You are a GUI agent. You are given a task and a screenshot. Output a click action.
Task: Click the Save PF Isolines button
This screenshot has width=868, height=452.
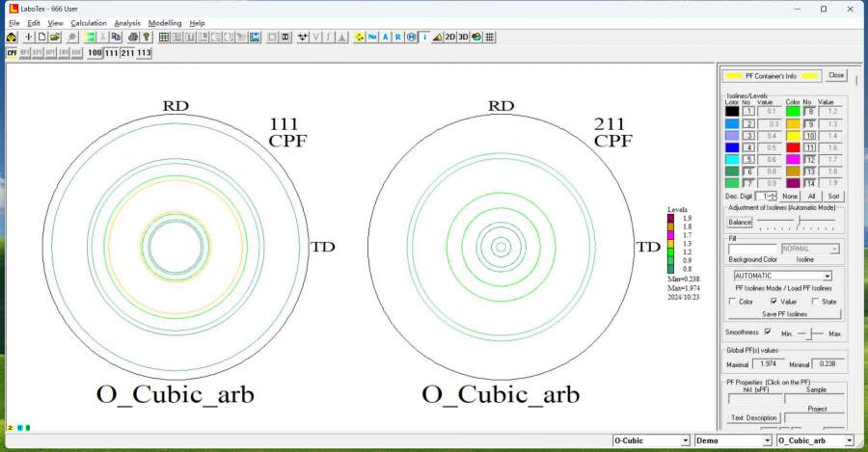click(784, 314)
